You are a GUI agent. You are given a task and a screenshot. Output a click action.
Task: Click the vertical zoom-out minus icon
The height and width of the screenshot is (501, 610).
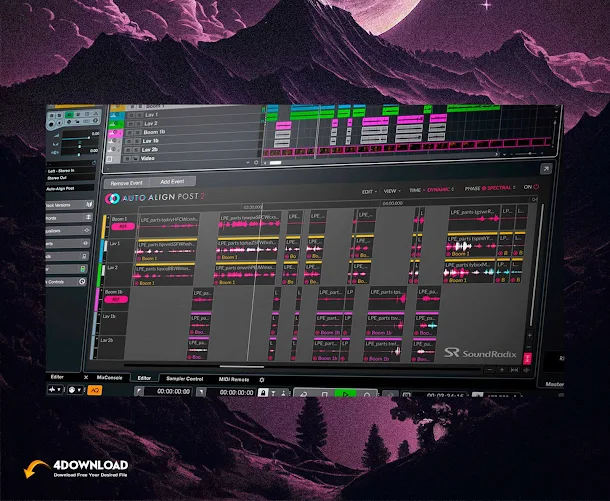pyautogui.click(x=529, y=347)
